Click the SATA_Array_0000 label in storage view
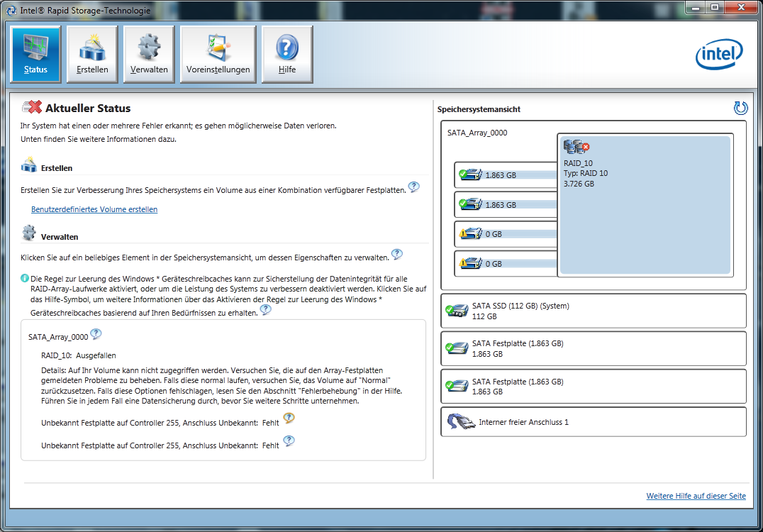Viewport: 763px width, 532px height. pos(477,133)
